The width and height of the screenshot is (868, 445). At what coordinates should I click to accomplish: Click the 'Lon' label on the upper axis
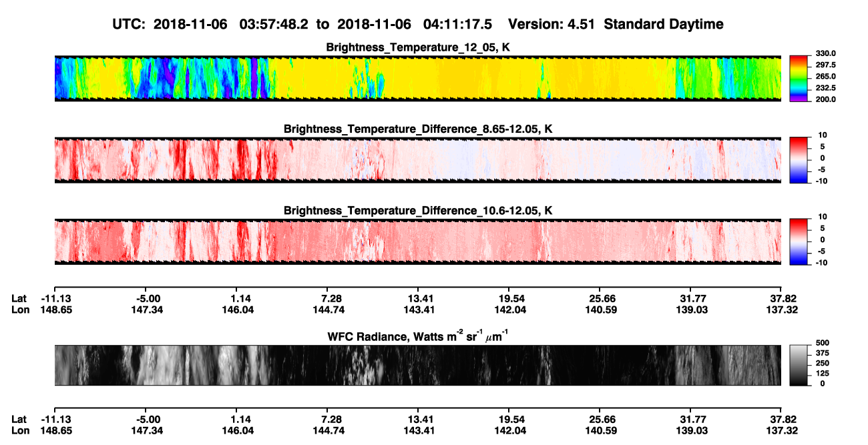tap(20, 310)
